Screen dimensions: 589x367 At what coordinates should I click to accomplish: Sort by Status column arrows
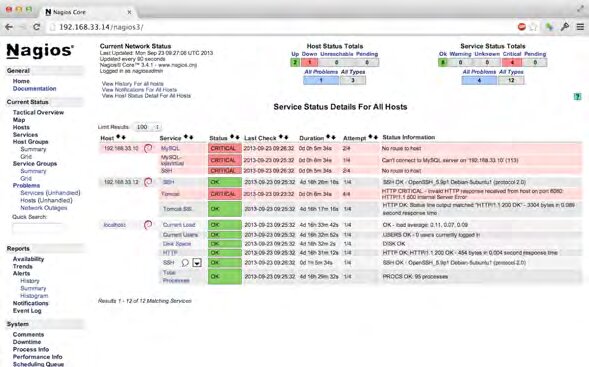click(235, 137)
